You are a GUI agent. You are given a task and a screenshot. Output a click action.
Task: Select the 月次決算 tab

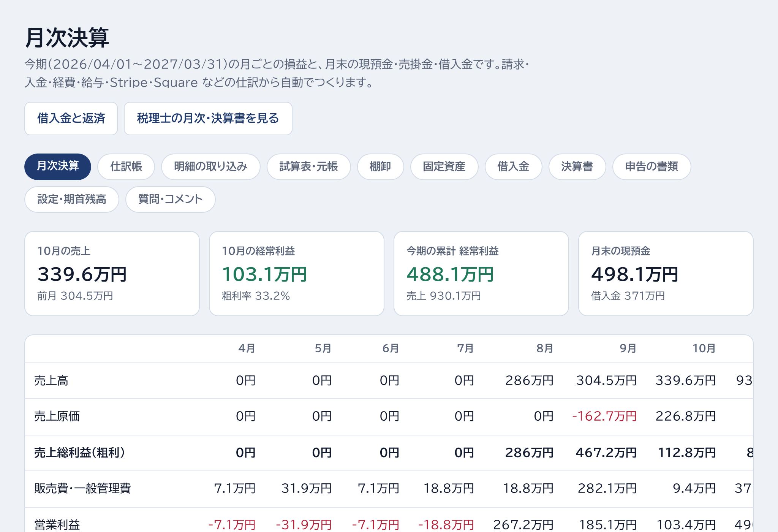(x=58, y=166)
